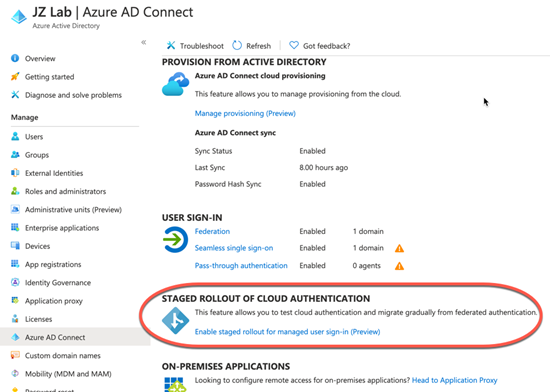The width and height of the screenshot is (550, 392).
Task: Click the '0 agents' text
Action: coord(367,265)
